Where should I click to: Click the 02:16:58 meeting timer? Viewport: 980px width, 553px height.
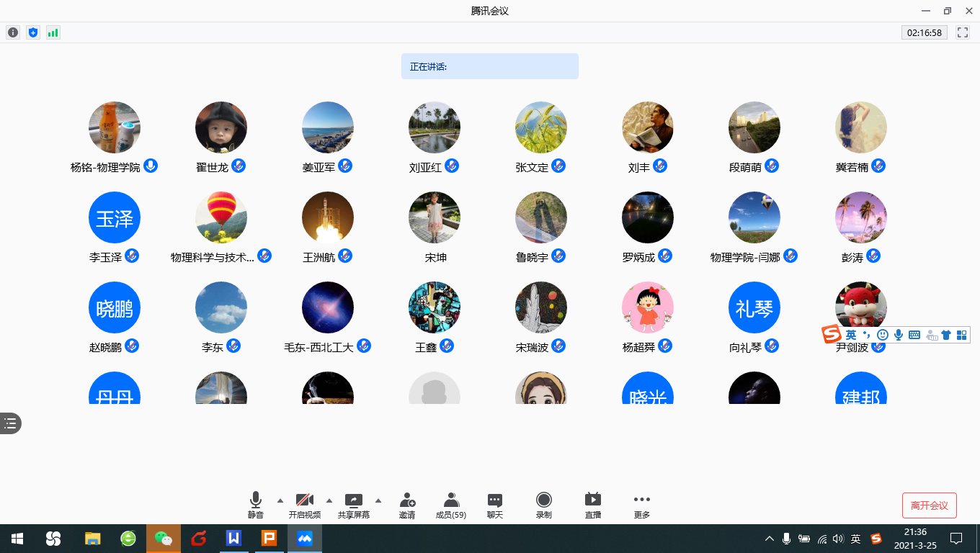(x=924, y=32)
